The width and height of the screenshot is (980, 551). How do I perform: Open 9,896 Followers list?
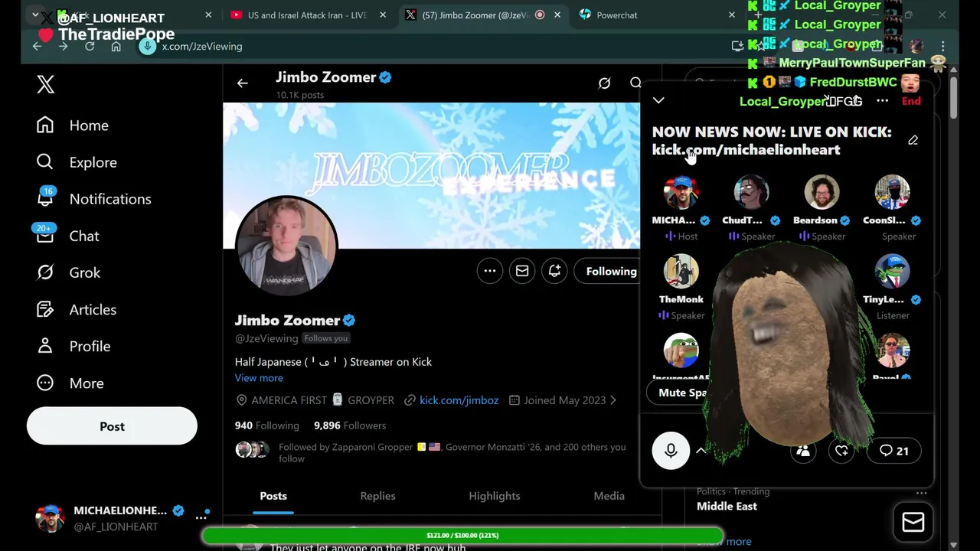(x=350, y=425)
